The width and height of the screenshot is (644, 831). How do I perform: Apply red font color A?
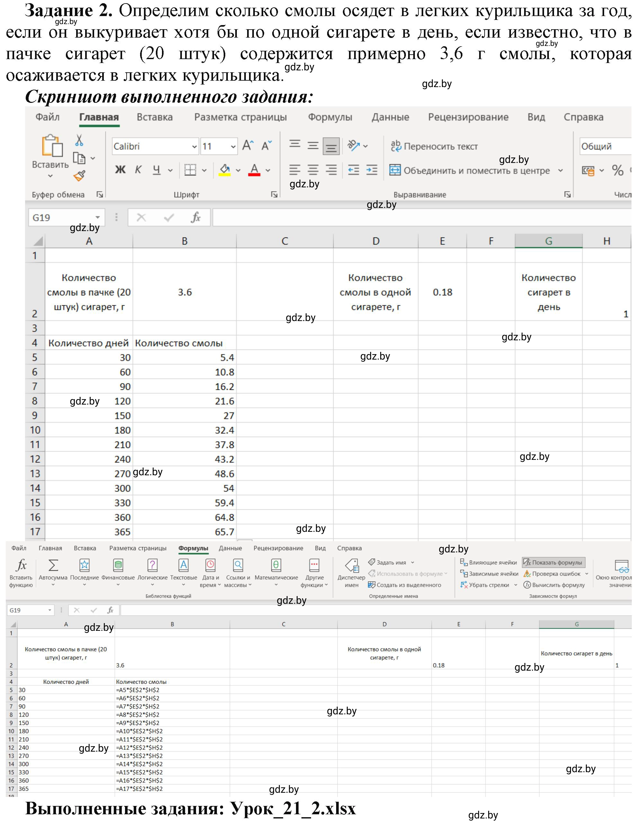tap(254, 170)
